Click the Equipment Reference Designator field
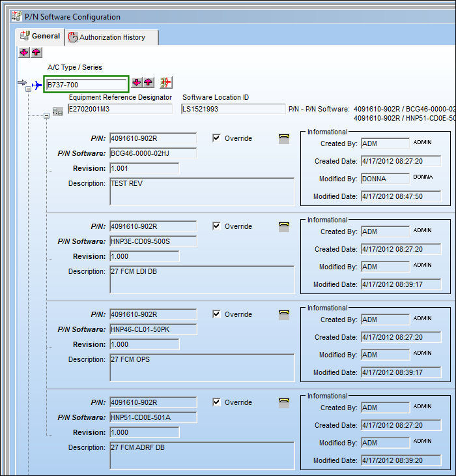 [x=120, y=109]
